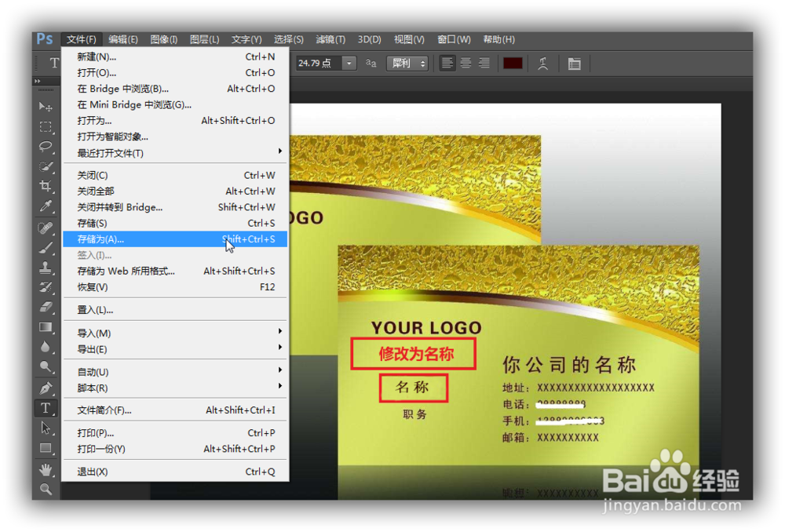Choose 打开(O)... menu item

[x=175, y=72]
